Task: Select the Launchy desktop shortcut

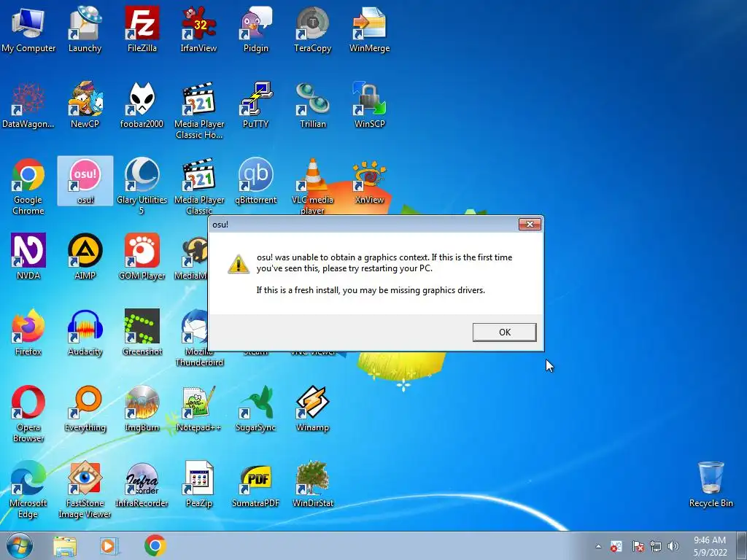Action: tap(85, 29)
